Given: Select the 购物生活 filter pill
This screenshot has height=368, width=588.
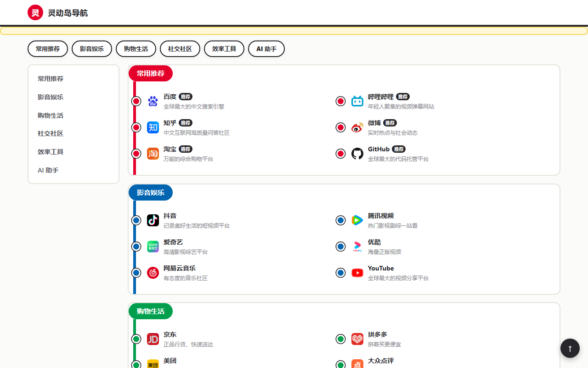Looking at the screenshot, I should click(136, 49).
